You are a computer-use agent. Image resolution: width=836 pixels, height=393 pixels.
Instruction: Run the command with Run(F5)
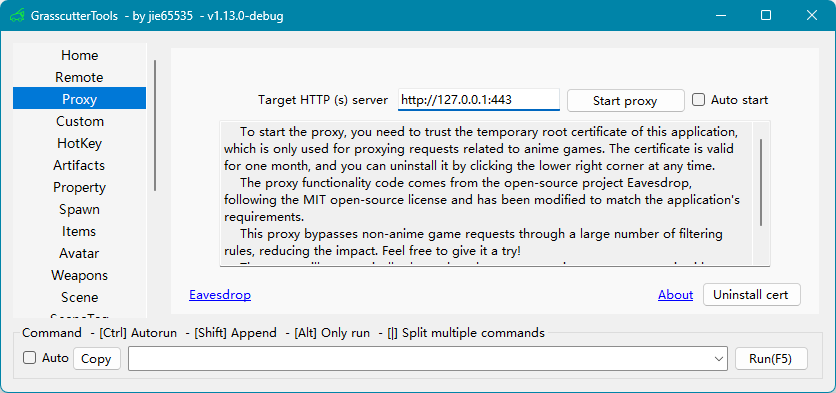[x=771, y=359]
